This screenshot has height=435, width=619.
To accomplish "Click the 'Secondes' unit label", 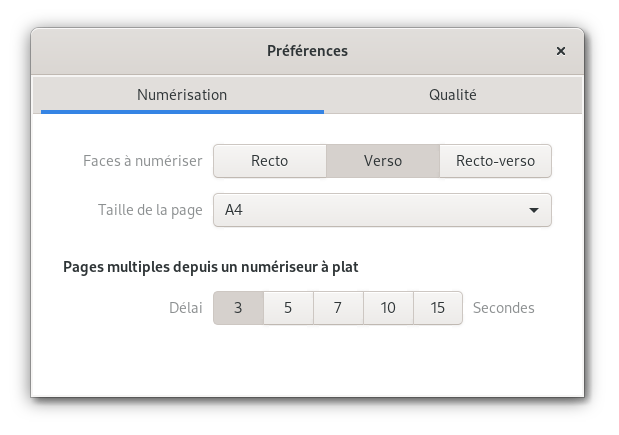I will point(504,308).
